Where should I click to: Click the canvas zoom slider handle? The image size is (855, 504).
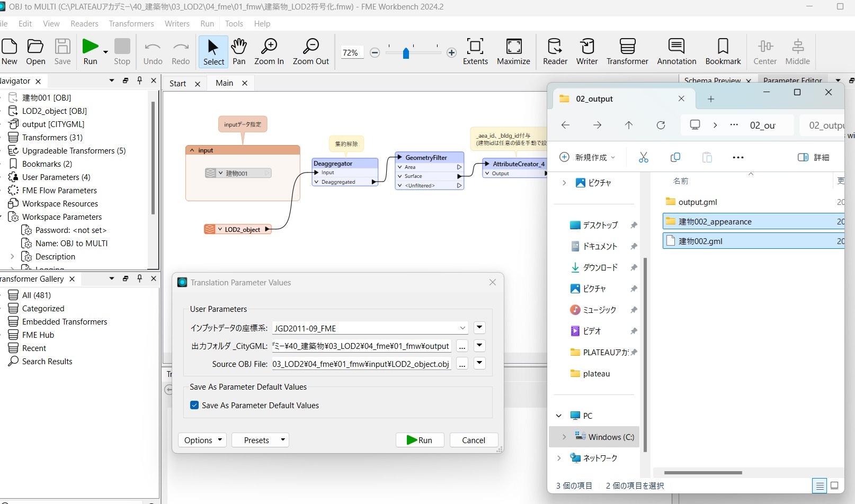(406, 53)
